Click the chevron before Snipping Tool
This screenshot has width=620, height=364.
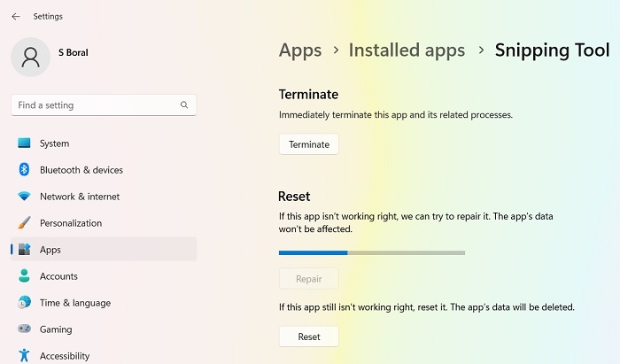pyautogui.click(x=481, y=50)
